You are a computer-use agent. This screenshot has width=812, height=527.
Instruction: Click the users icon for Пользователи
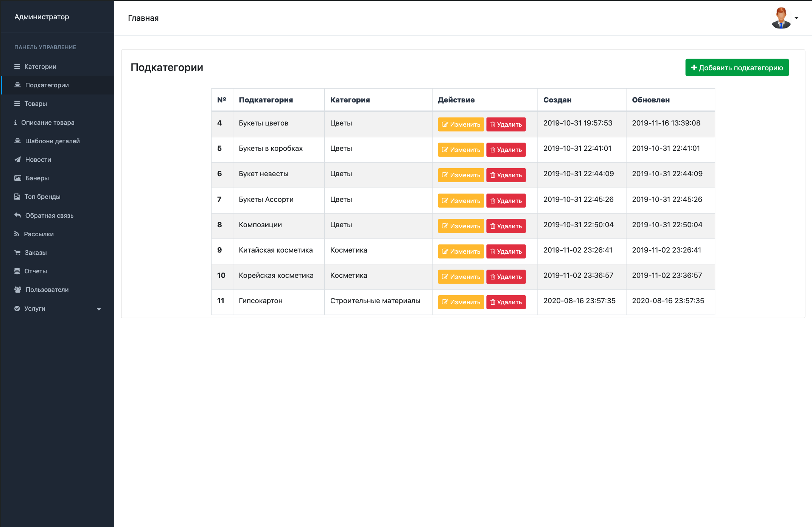[x=18, y=290]
